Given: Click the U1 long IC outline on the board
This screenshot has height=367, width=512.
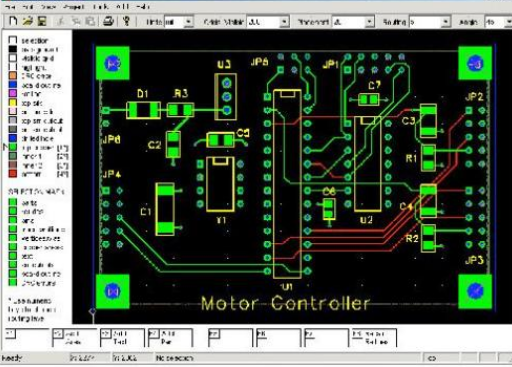Looking at the screenshot, I should [287, 184].
